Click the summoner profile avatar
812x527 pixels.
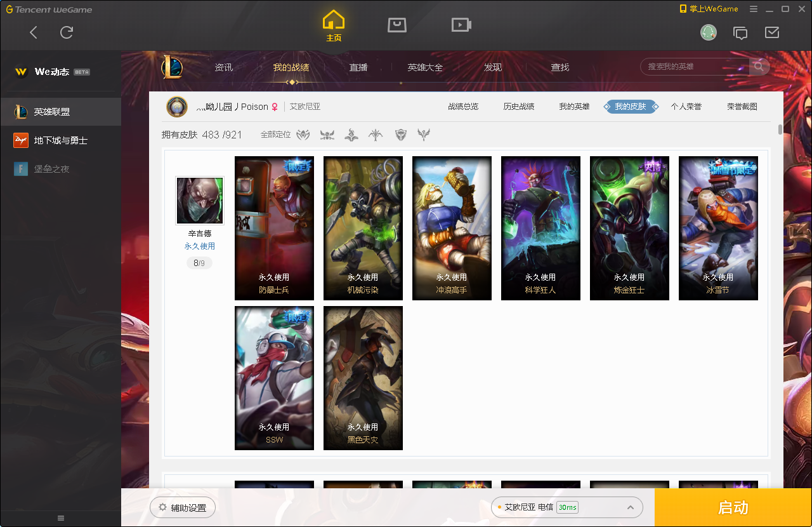(x=177, y=107)
